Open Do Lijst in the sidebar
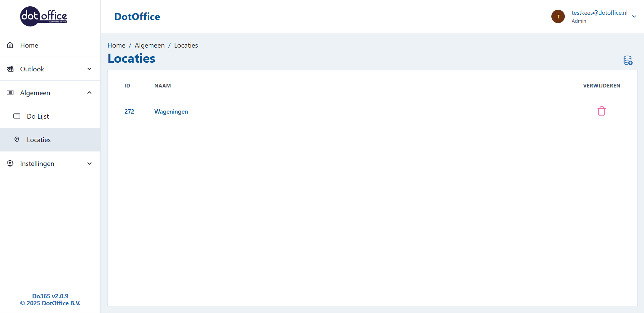Viewport: 644px width, 313px height. 38,116
